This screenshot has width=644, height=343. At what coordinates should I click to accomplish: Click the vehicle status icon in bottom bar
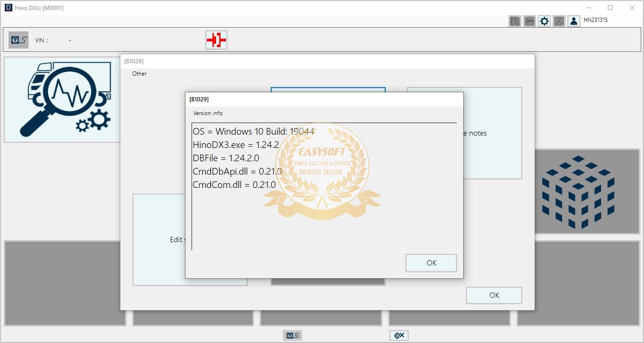(292, 335)
